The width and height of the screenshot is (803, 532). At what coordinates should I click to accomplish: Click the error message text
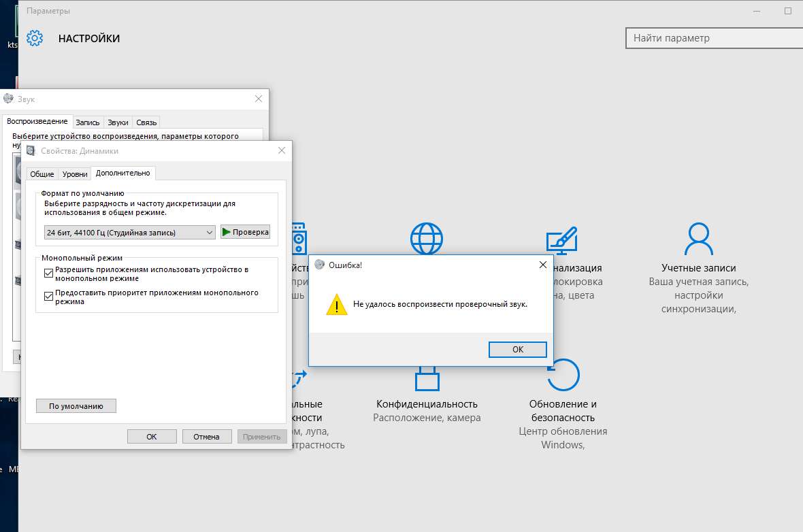[440, 304]
